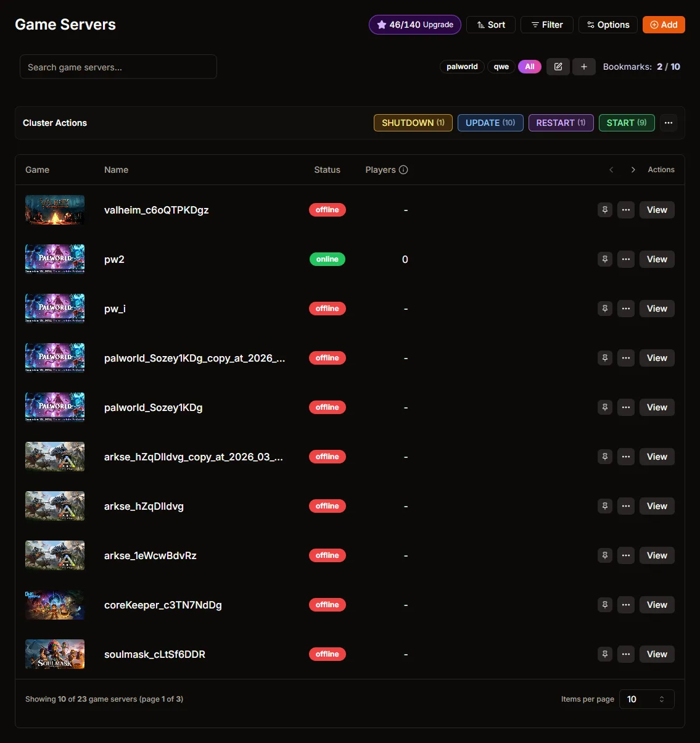
Task: Select the All bookmarks filter
Action: pos(529,66)
